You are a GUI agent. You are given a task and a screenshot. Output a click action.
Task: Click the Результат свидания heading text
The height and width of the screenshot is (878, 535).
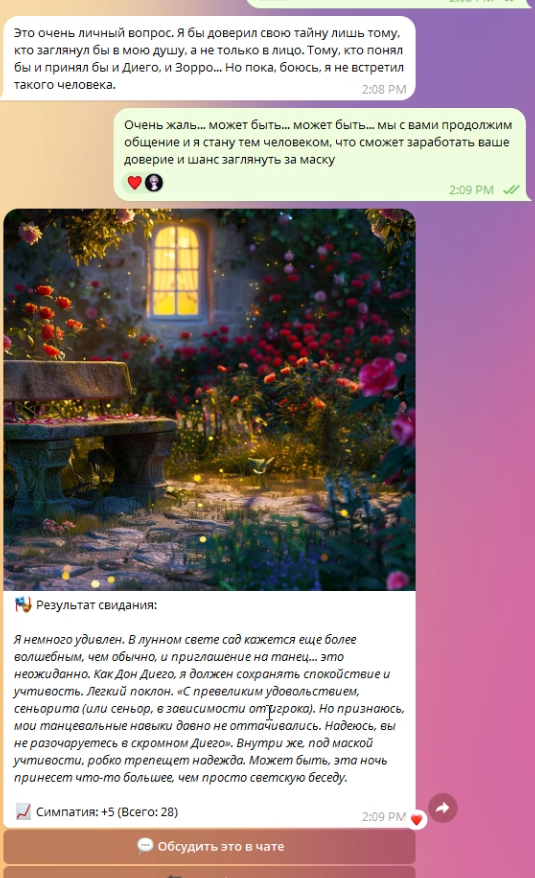tap(96, 605)
